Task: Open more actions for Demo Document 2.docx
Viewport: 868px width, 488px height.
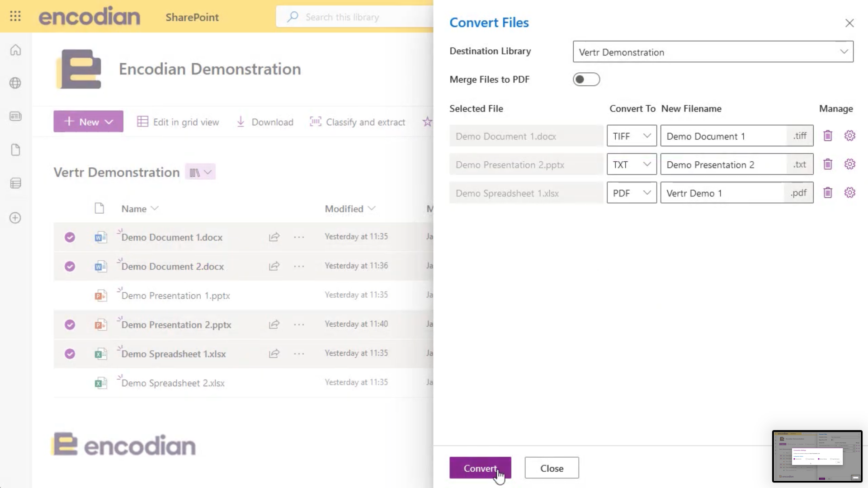Action: point(299,266)
